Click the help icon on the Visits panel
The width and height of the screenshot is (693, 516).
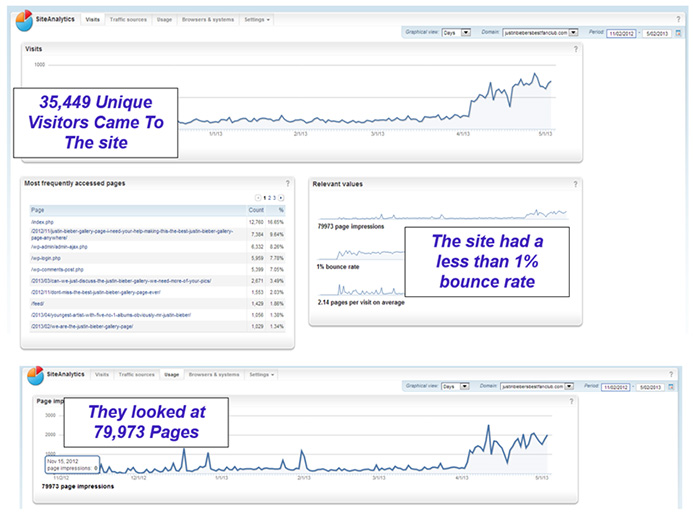click(x=575, y=48)
